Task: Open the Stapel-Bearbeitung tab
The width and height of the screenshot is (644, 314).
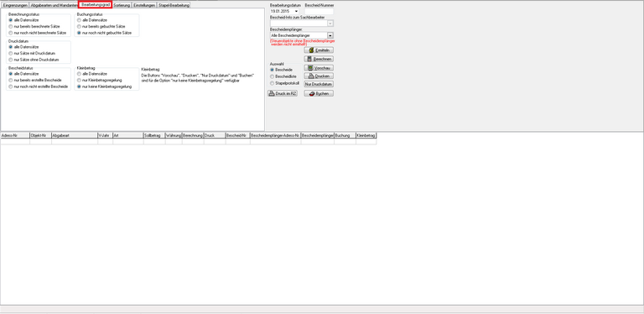Action: tap(174, 5)
